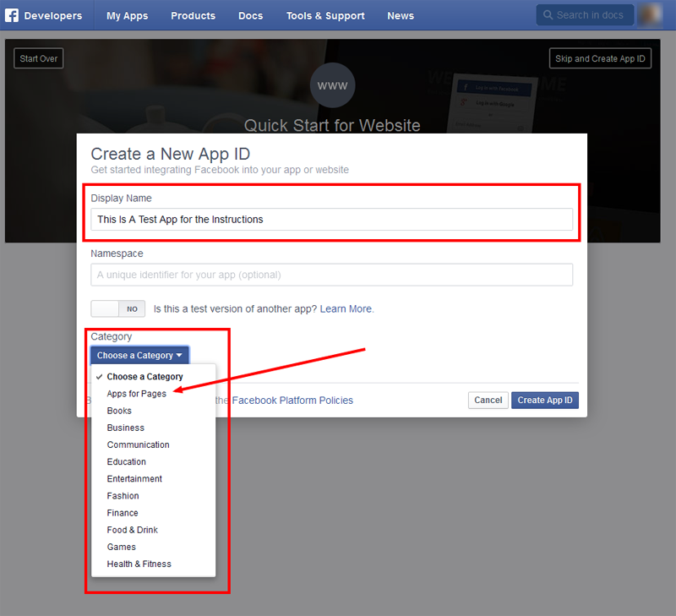Image resolution: width=676 pixels, height=616 pixels.
Task: Cancel the new app dialog
Action: point(488,400)
